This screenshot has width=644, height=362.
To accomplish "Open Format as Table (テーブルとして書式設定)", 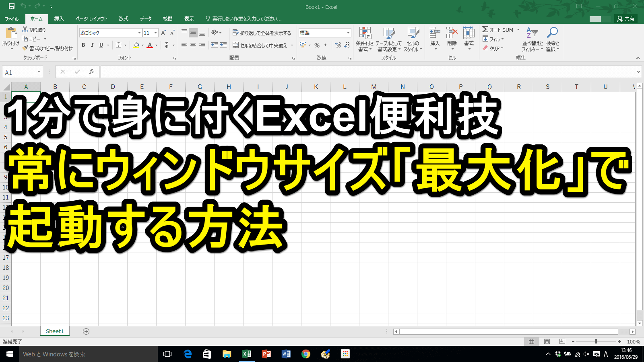I will pyautogui.click(x=389, y=39).
